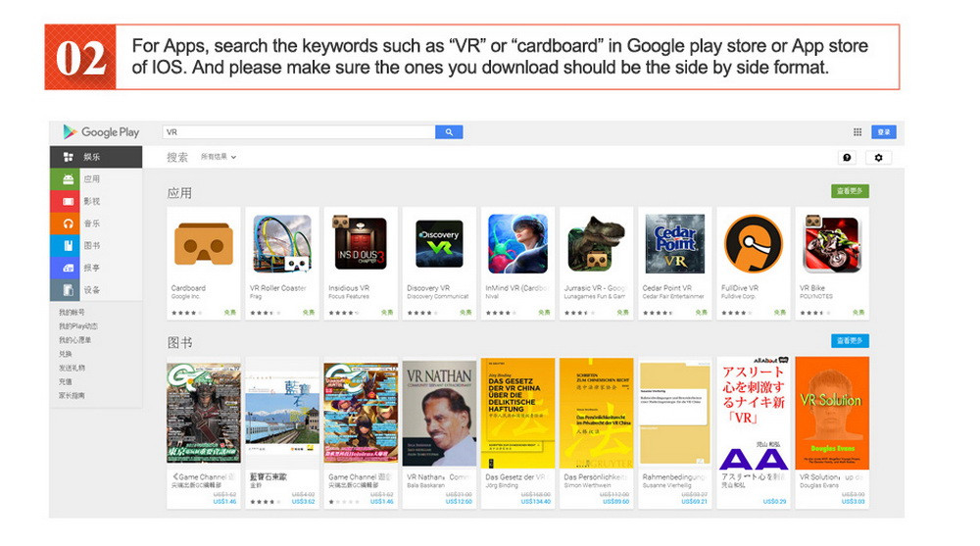Viewport: 980px width, 546px height.
Task: Click the blue 登录 sign-in button
Action: [884, 132]
